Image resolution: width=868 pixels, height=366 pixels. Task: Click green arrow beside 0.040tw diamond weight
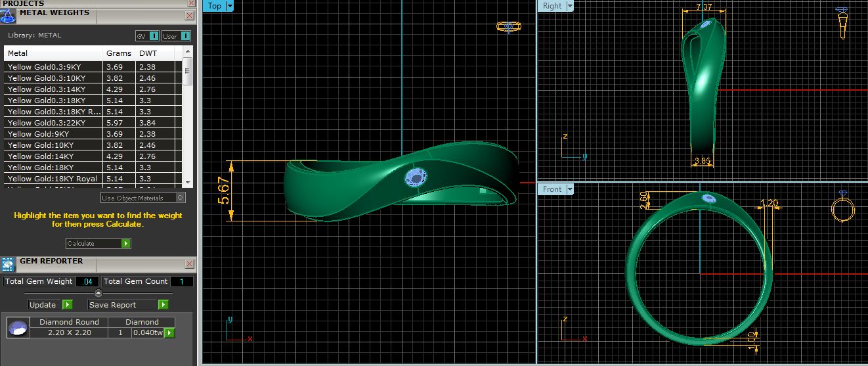coord(169,333)
